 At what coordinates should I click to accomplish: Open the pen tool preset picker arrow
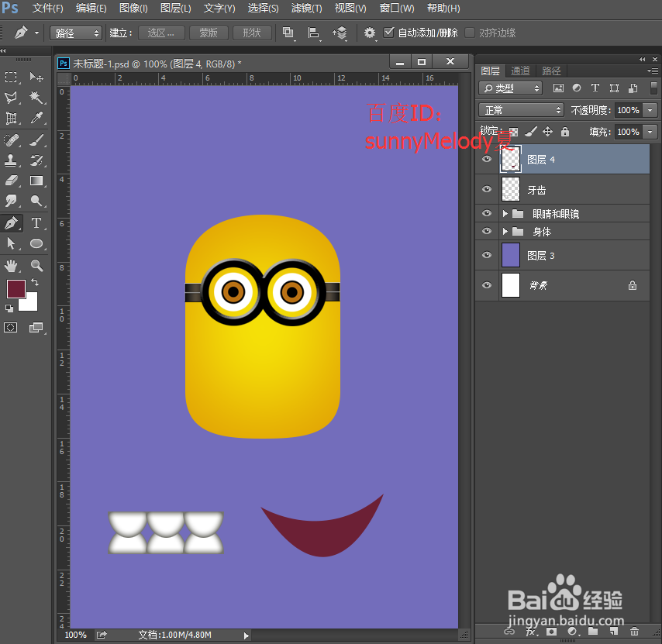coord(36,33)
